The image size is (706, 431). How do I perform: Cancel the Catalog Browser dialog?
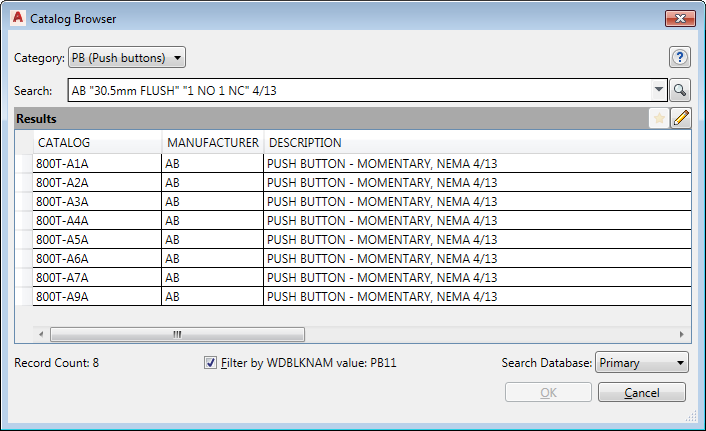[642, 392]
